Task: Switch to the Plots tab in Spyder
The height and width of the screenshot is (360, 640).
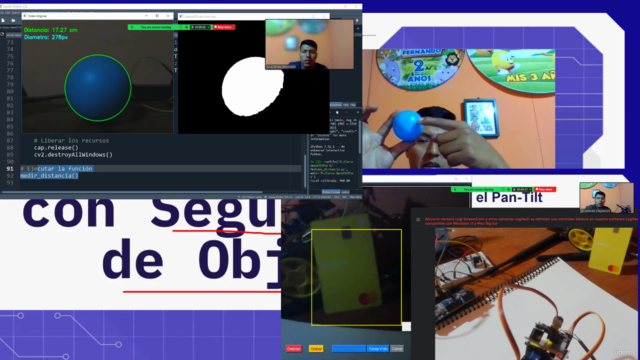Action: 346,105
